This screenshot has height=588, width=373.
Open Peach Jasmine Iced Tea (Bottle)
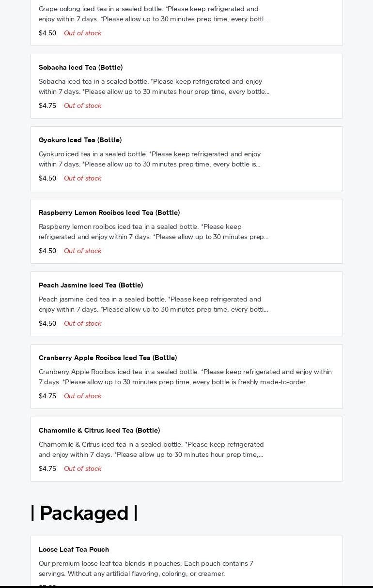[91, 285]
